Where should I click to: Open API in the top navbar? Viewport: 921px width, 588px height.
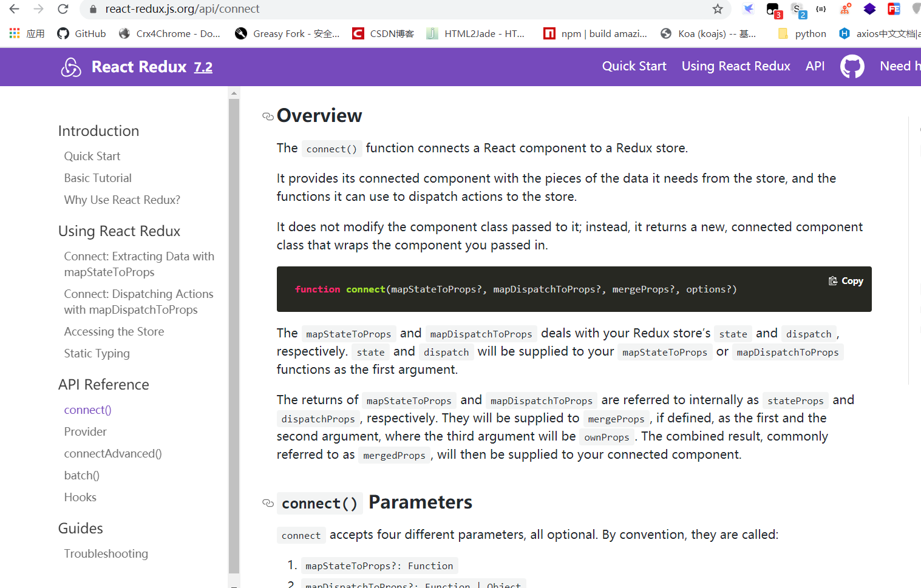point(815,66)
